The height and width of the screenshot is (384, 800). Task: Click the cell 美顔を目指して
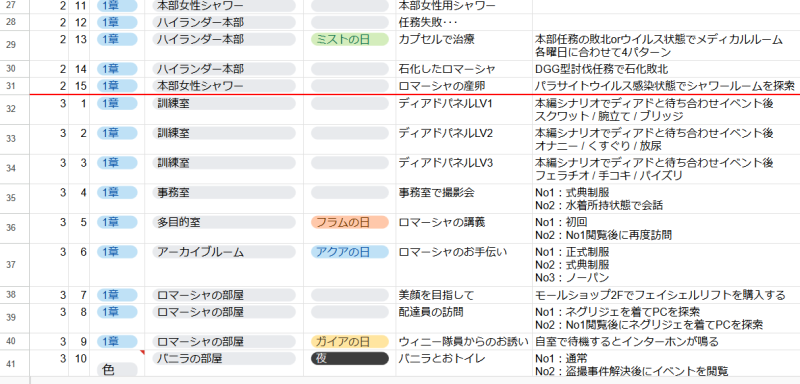tap(463, 295)
